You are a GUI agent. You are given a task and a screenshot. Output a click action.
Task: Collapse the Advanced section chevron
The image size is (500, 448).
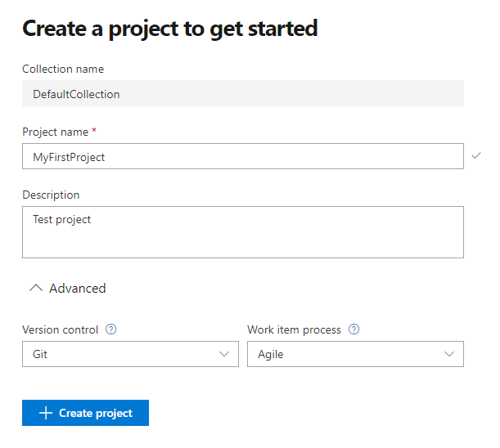click(x=35, y=289)
